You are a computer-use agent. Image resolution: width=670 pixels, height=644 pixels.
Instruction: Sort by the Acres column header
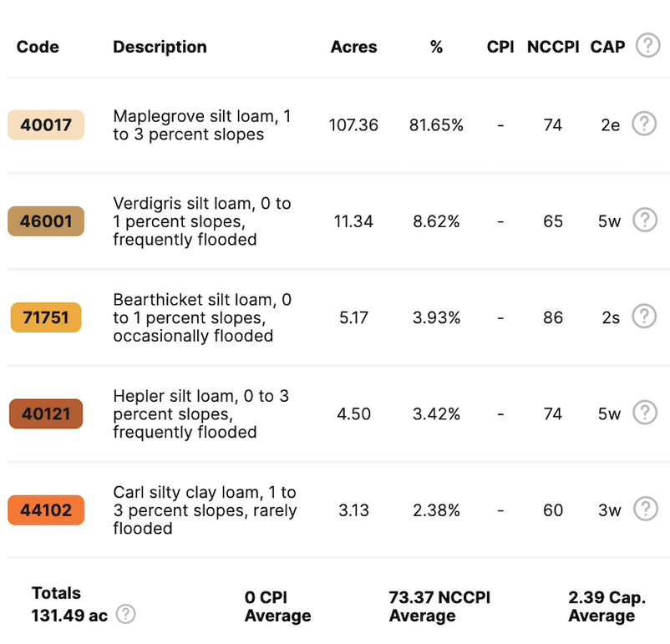[x=353, y=47]
